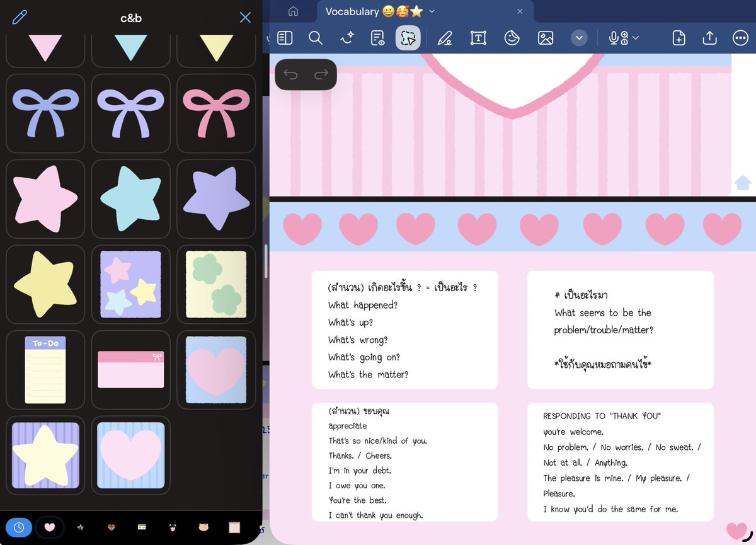Viewport: 756px width, 545px height.
Task: Select the pink heart sticker collection tab
Action: click(49, 527)
